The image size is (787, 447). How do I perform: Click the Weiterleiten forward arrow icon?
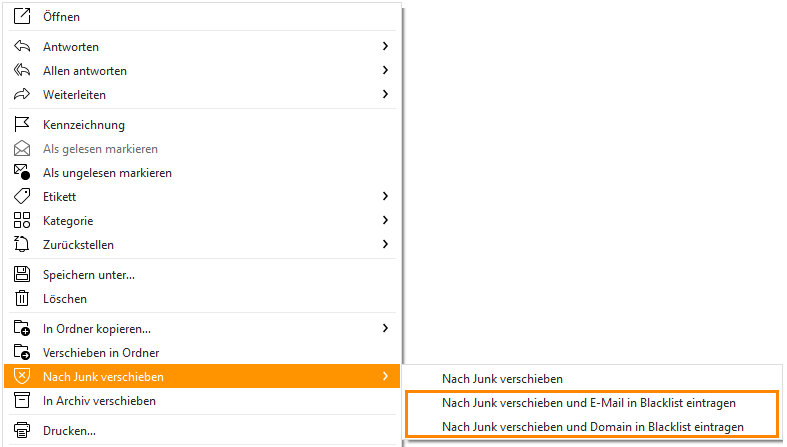click(x=22, y=94)
